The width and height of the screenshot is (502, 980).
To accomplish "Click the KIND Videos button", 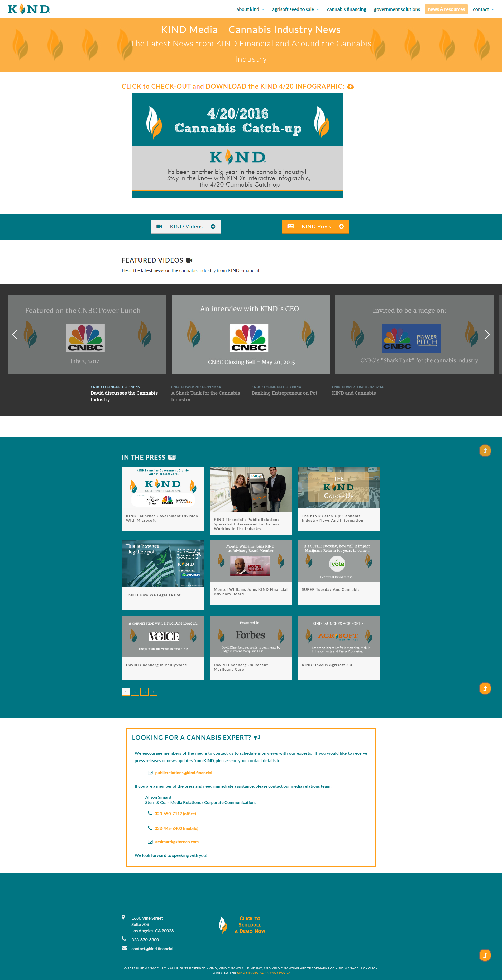I will coord(186,226).
